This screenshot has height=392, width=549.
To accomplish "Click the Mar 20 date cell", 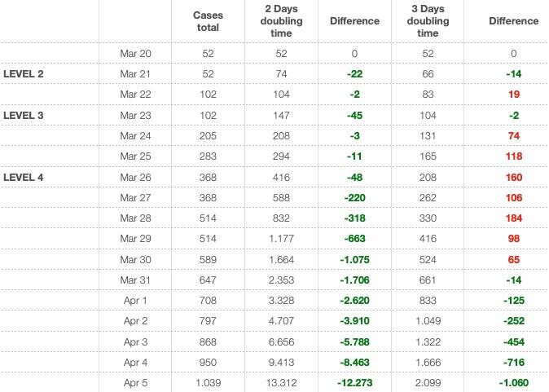I will (135, 54).
